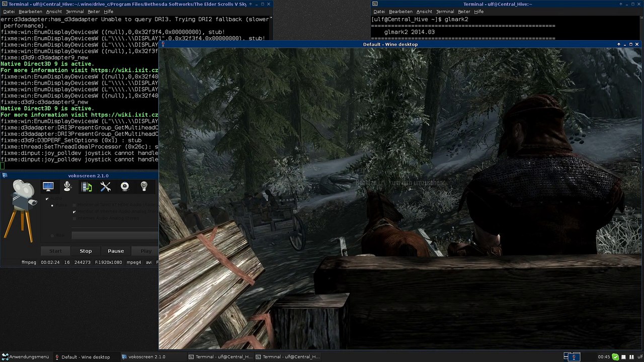Click the greyed Start button in vokoscreen
Screen dimensions: 644x362
[55, 251]
